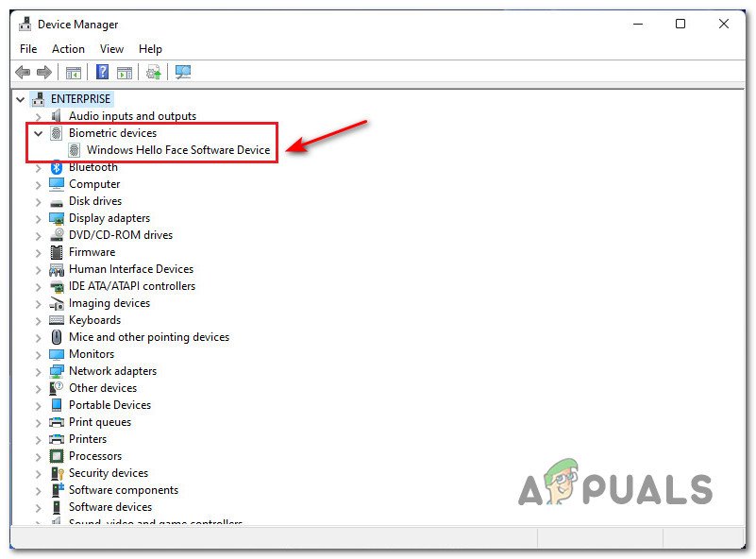This screenshot has height=559, width=756.
Task: Click the Processors category label
Action: (95, 456)
